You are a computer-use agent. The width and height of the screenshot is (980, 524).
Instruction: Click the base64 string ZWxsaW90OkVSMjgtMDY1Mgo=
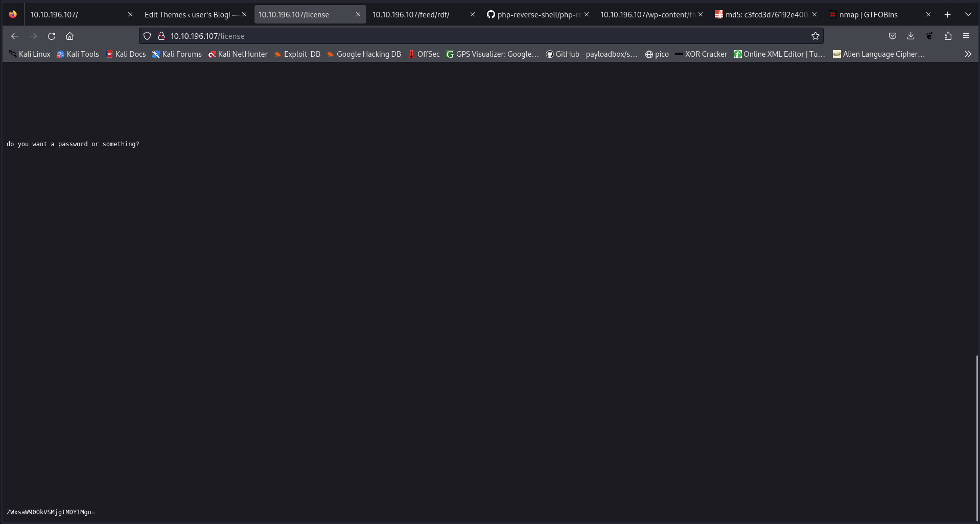51,512
